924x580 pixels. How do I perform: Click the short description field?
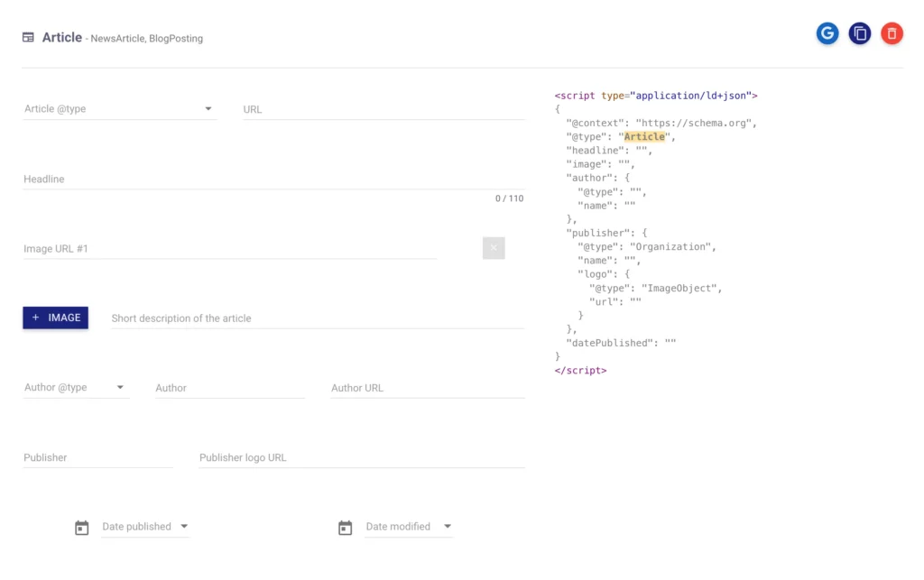(318, 318)
